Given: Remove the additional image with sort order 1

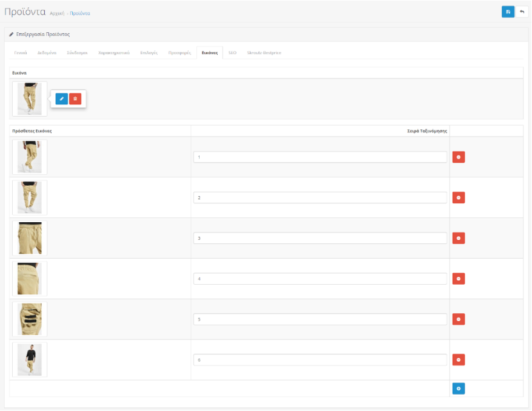Looking at the screenshot, I should click(459, 157).
